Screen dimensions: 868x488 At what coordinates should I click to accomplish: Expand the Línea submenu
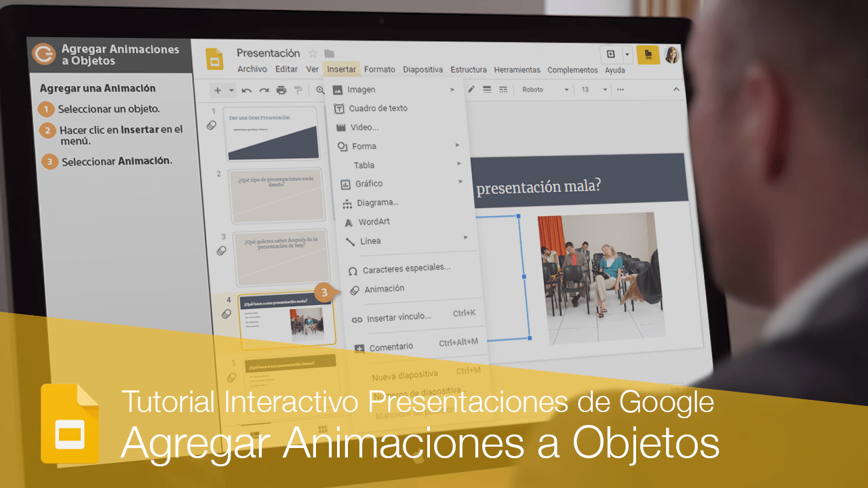[x=407, y=241]
